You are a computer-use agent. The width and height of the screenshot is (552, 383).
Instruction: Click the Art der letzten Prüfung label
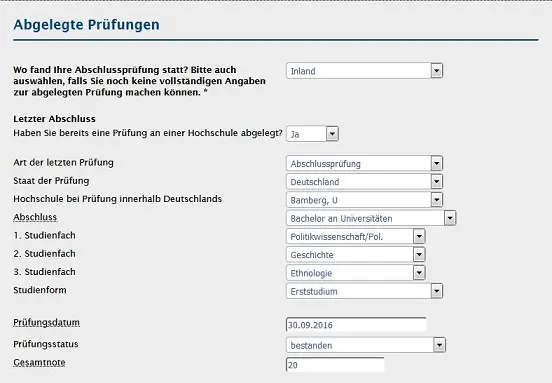point(63,163)
